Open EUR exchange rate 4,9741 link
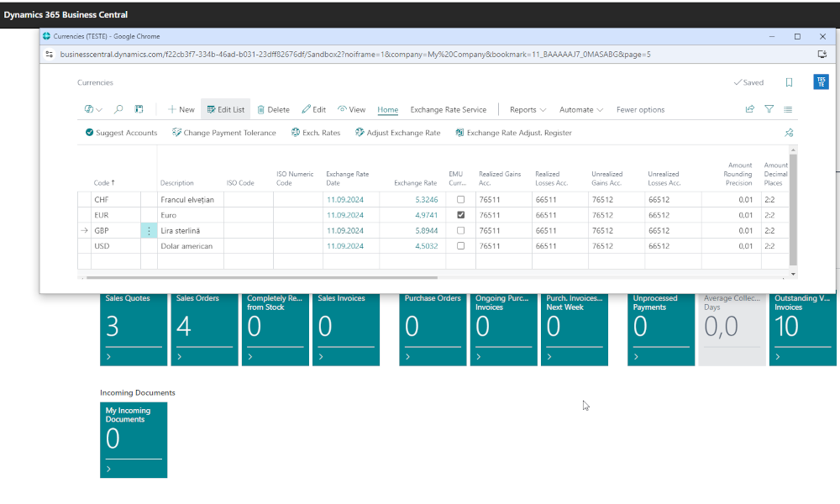The width and height of the screenshot is (840, 504). tap(427, 215)
